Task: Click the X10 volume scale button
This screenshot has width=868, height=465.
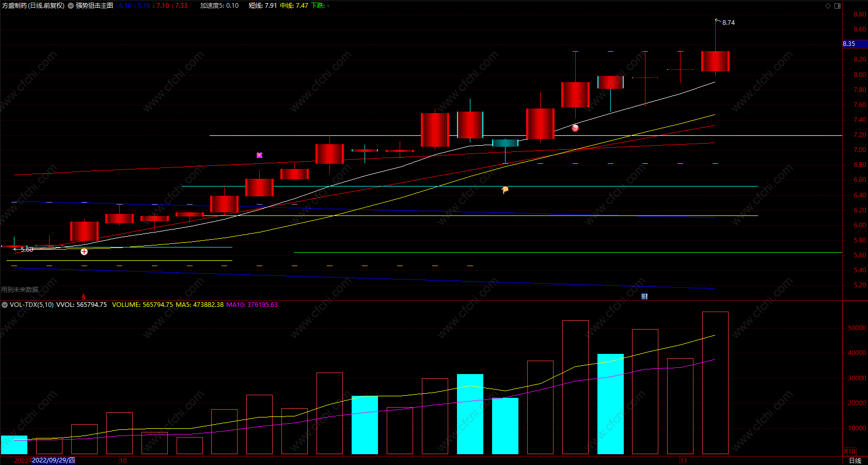Action: tap(849, 451)
